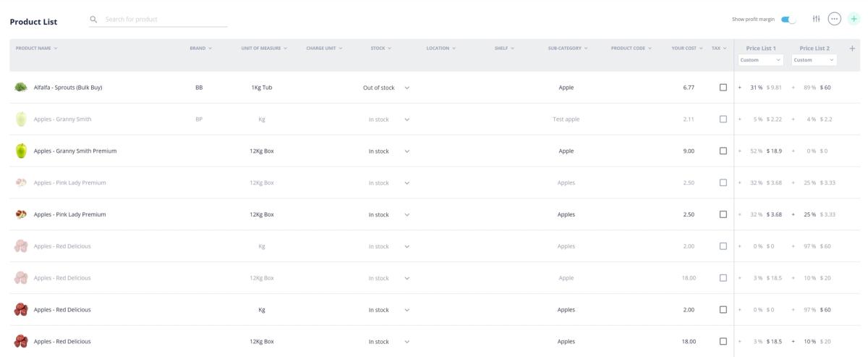Image resolution: width=868 pixels, height=357 pixels.
Task: Click the BP brand cell
Action: coord(199,119)
